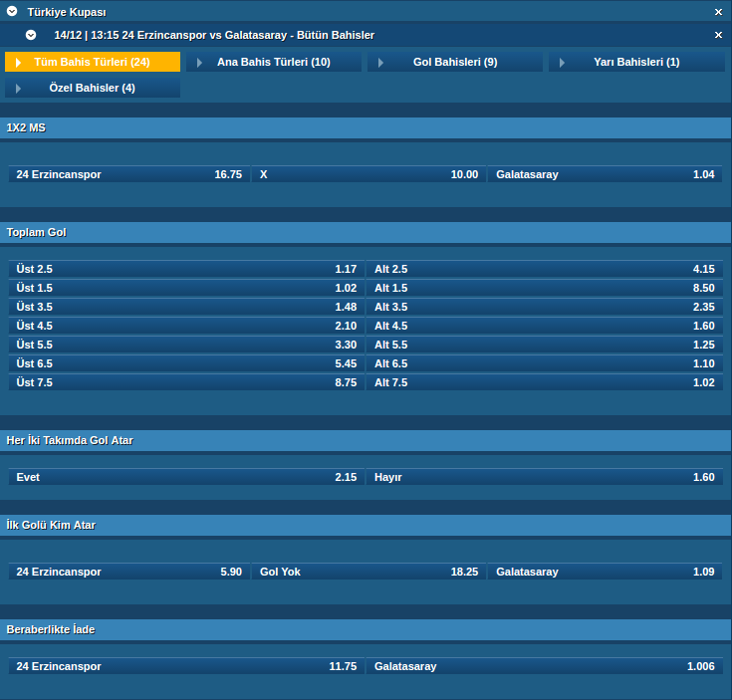The height and width of the screenshot is (700, 732).
Task: Choose Üst 5.5 at 3.30
Action: pos(186,345)
